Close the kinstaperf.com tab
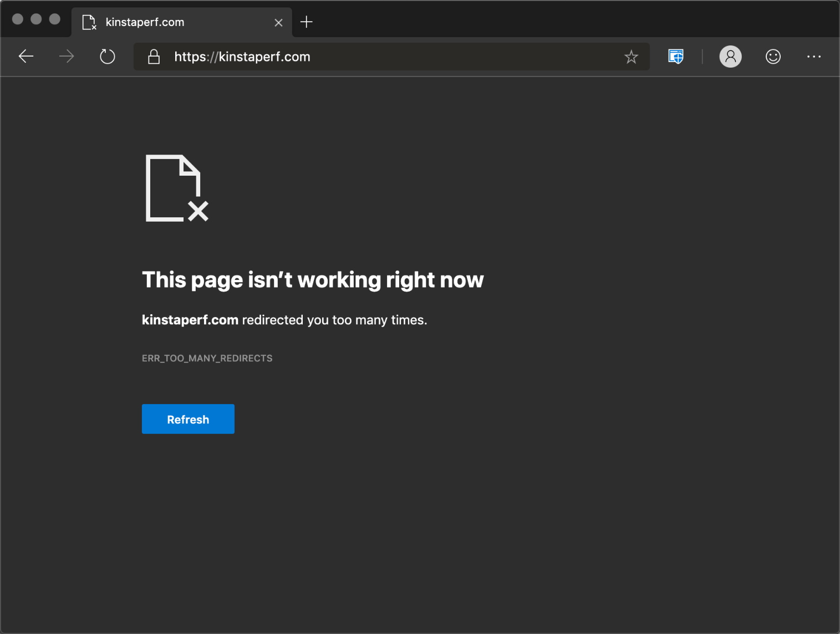This screenshot has width=840, height=634. pyautogui.click(x=278, y=22)
